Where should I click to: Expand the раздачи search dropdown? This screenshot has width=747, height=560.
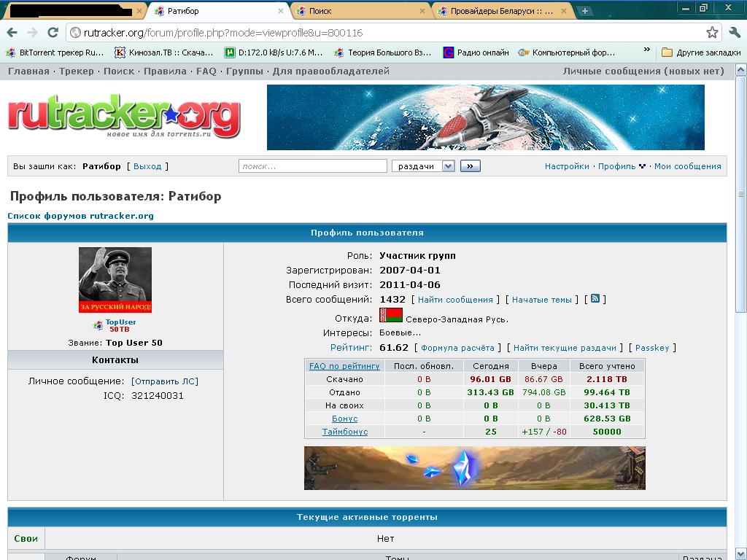click(x=423, y=166)
